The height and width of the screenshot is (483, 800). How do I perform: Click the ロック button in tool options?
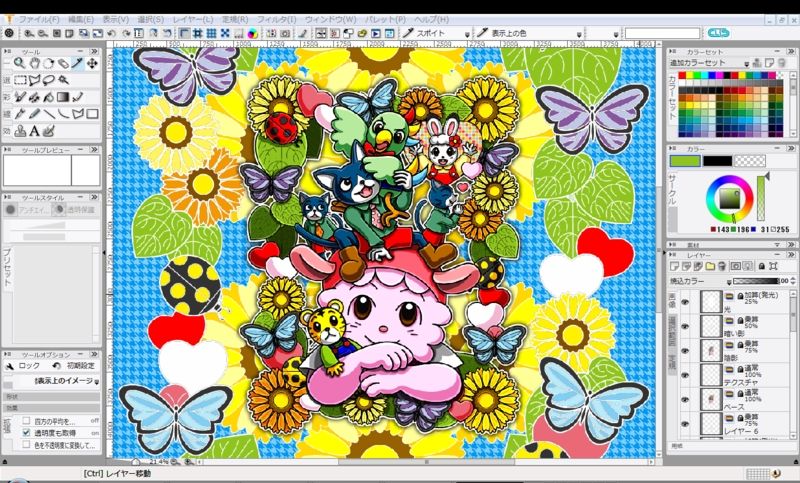tap(23, 366)
